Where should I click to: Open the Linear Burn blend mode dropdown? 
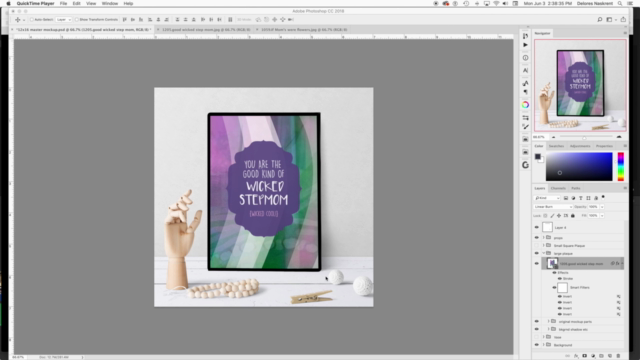pyautogui.click(x=553, y=207)
